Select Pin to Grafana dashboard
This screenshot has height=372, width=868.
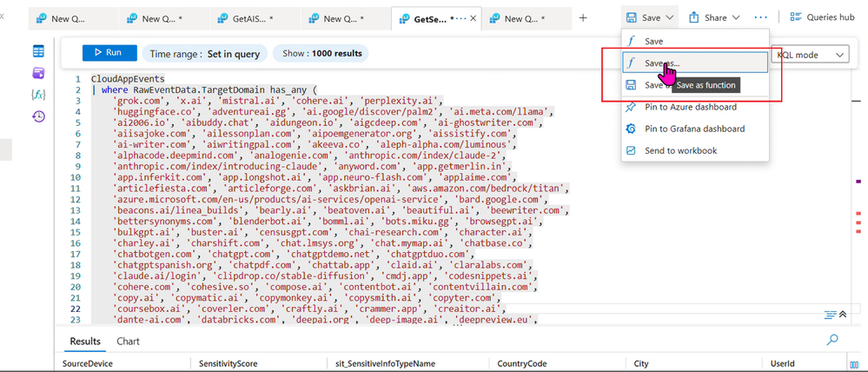point(695,129)
